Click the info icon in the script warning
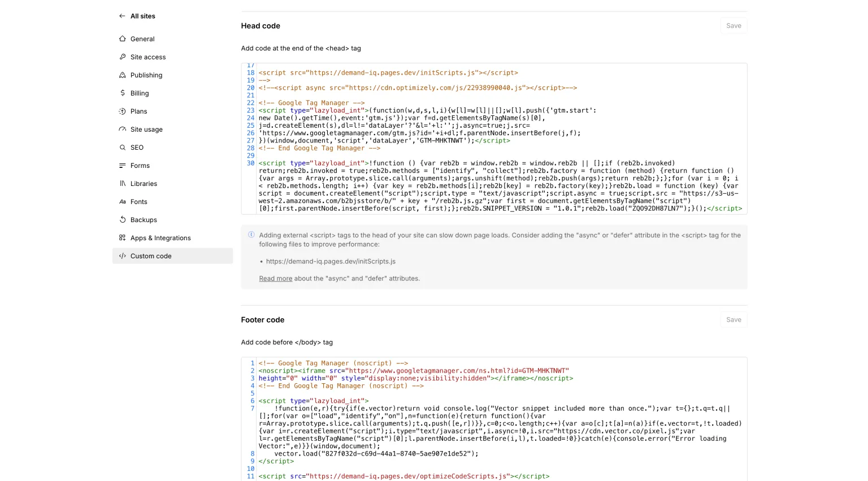Viewport: 868px width, 481px height. tap(251, 235)
